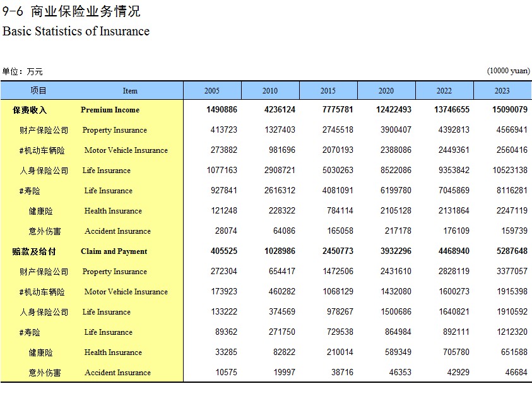Select the 'Claim and Payment' row label
The height and width of the screenshot is (403, 532).
(x=114, y=251)
